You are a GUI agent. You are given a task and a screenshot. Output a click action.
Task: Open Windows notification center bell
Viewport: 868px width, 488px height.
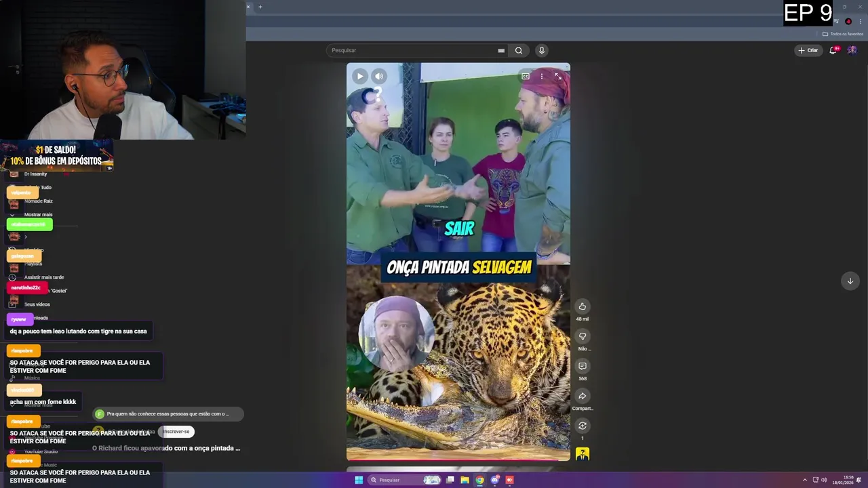pos(859,480)
